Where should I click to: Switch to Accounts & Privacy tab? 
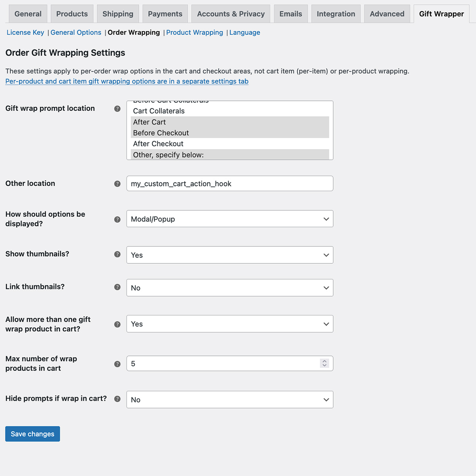231,14
